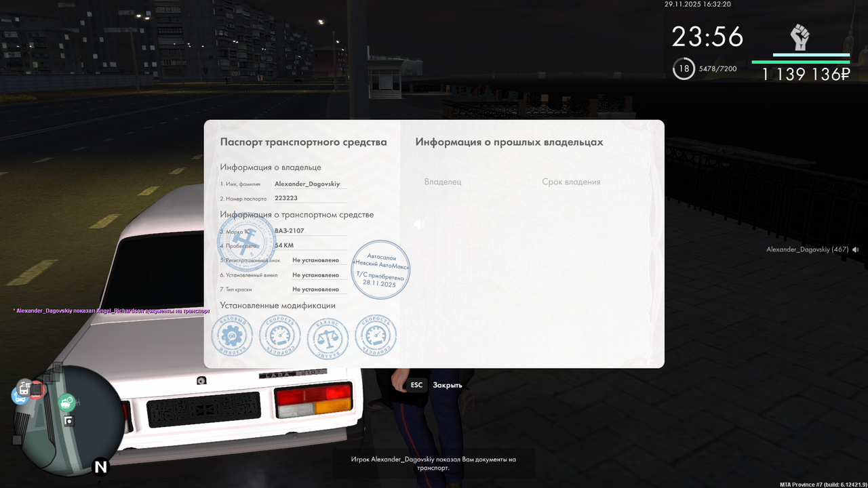Click the mileage value 54 КМ
This screenshot has width=868, height=488.
coord(284,245)
